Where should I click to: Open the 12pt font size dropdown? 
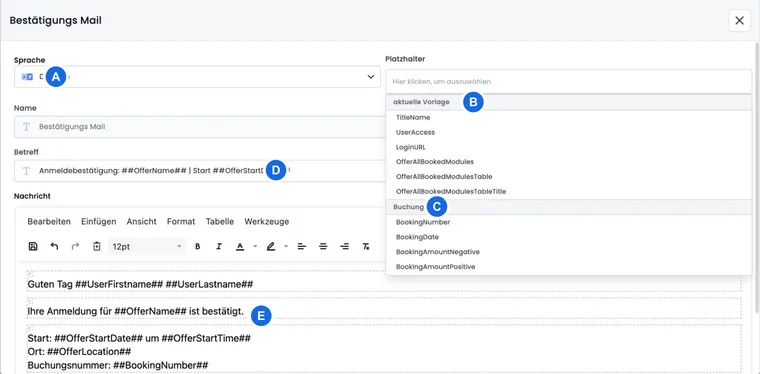147,247
